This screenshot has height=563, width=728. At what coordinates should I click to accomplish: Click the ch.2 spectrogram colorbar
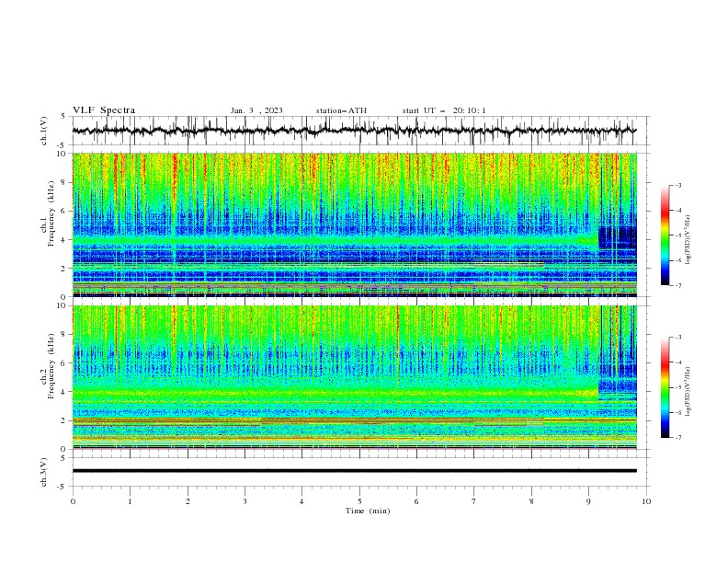[x=665, y=387]
